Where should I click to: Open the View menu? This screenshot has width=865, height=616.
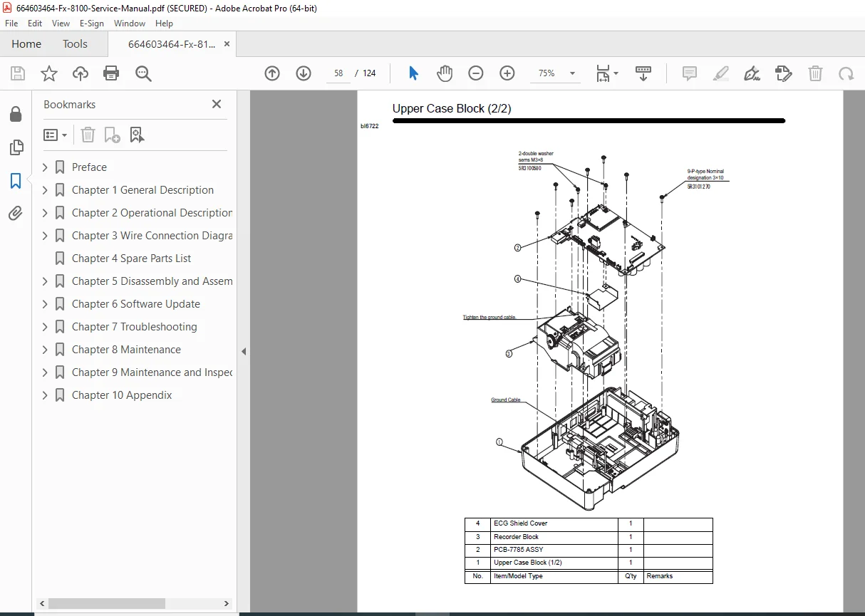(x=61, y=24)
